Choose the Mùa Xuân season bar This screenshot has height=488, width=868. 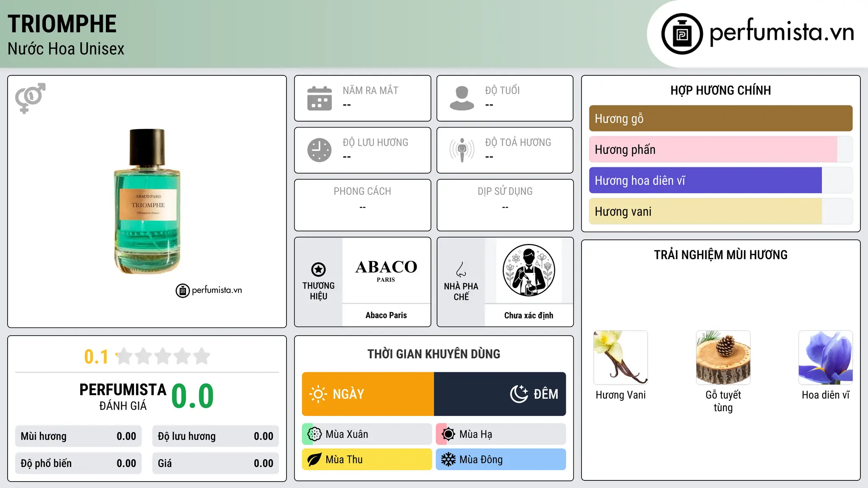pos(367,434)
